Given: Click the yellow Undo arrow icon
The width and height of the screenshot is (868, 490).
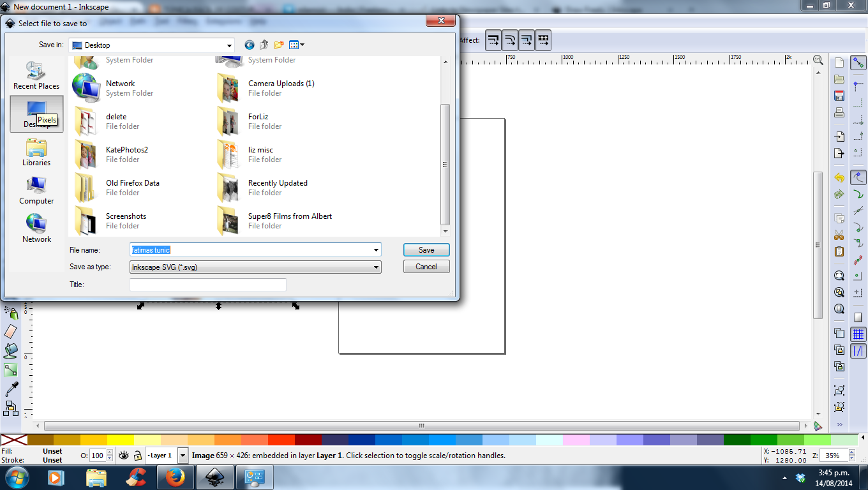Looking at the screenshot, I should (839, 177).
